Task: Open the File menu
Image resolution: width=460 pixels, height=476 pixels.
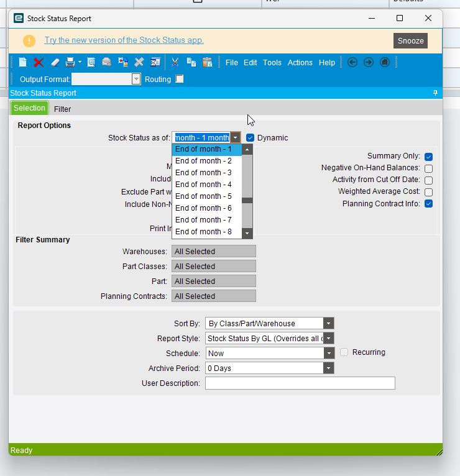Action: [x=232, y=63]
